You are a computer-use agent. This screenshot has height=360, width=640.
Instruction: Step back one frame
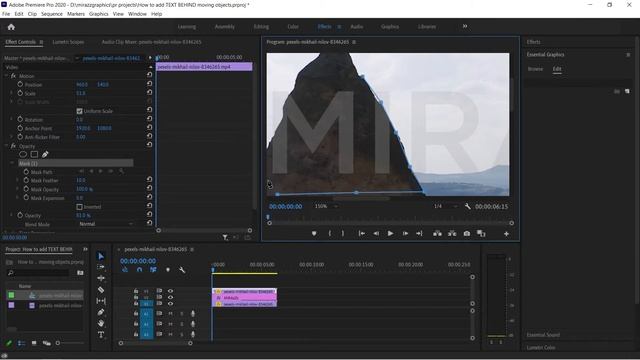(x=376, y=233)
